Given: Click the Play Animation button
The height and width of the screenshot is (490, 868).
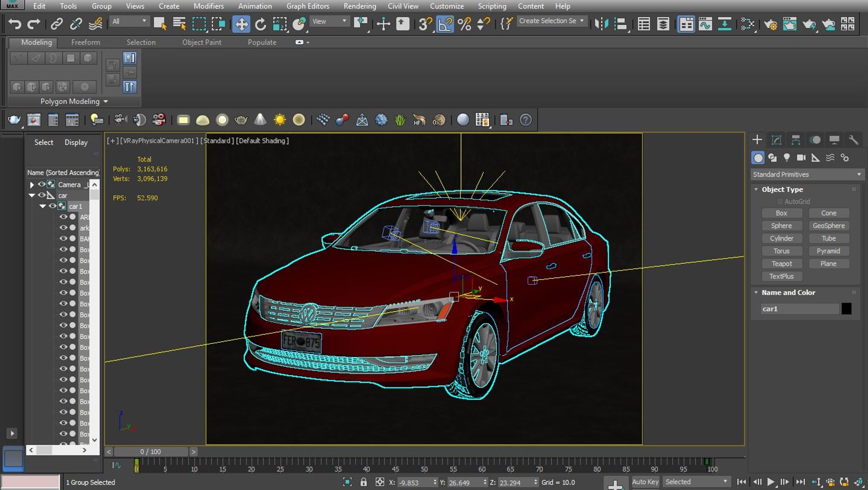Looking at the screenshot, I should pyautogui.click(x=770, y=482).
